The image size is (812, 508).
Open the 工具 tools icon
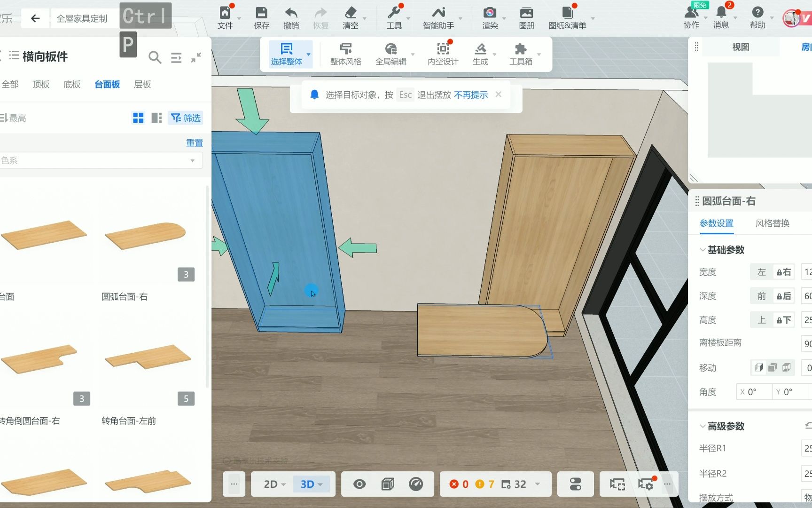[x=394, y=18]
